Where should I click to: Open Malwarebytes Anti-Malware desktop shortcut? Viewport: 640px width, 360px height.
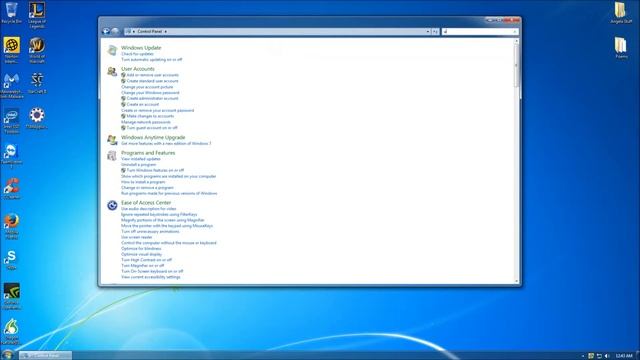[11, 85]
